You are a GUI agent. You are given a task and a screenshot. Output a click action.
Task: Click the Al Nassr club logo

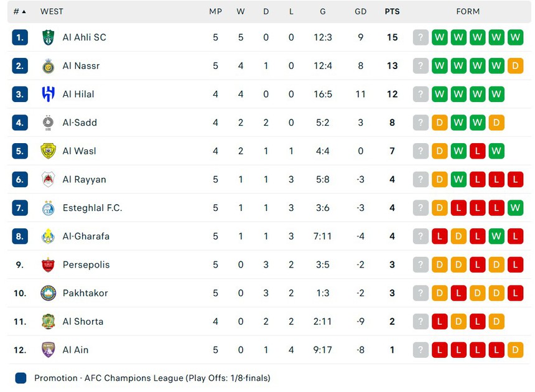coord(49,66)
